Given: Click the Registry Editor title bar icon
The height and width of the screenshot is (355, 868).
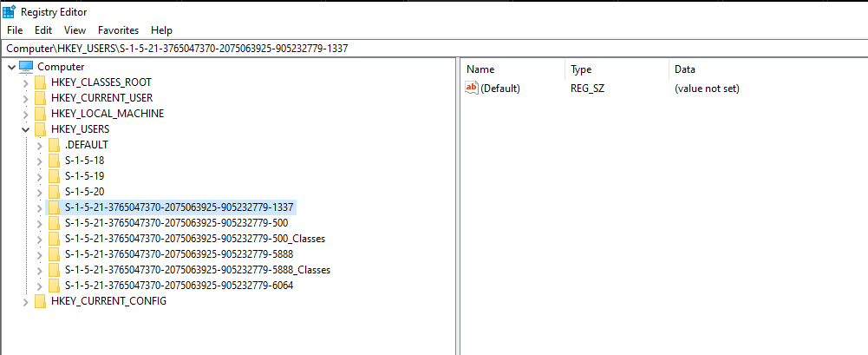Looking at the screenshot, I should 9,11.
